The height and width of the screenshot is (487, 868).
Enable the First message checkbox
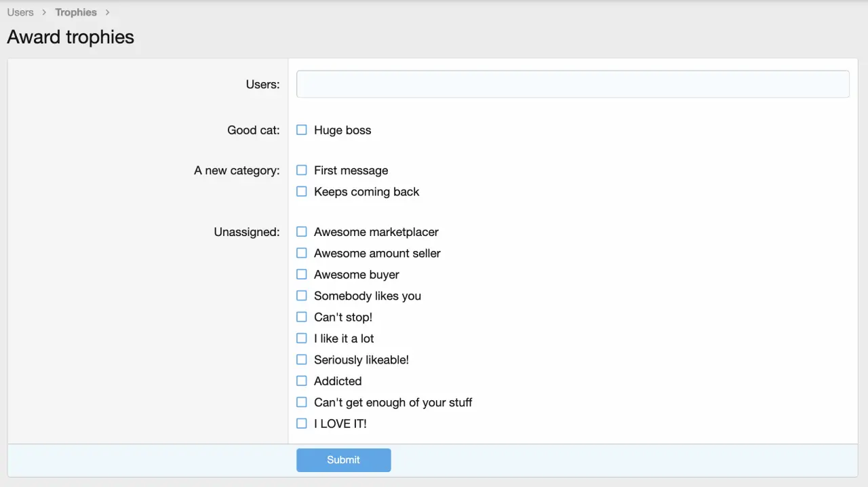point(302,170)
